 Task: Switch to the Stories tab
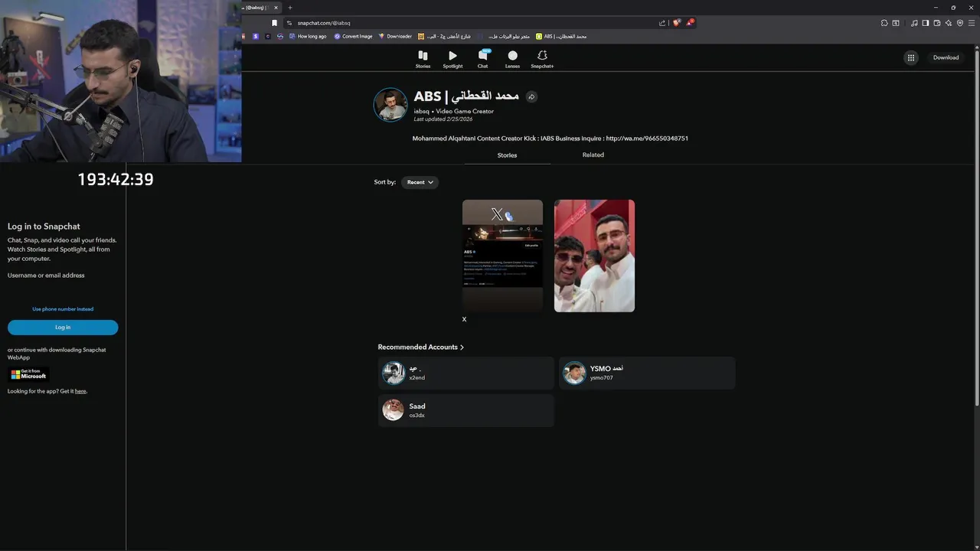507,155
